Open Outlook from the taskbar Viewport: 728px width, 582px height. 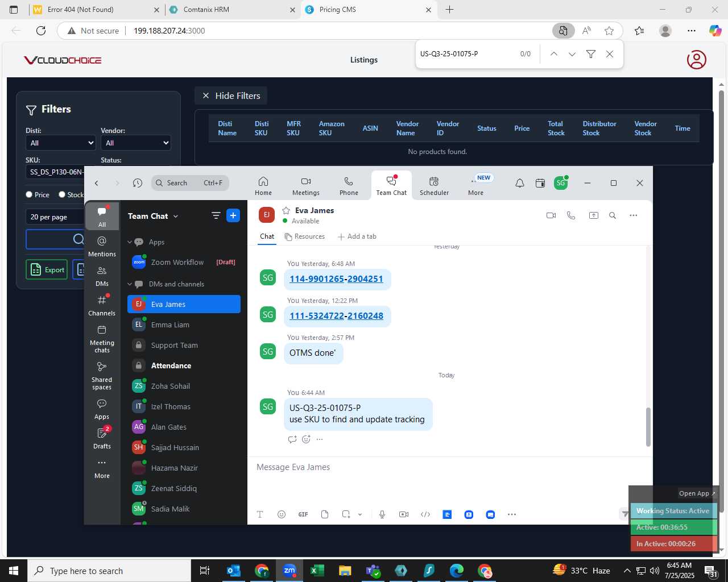click(233, 571)
